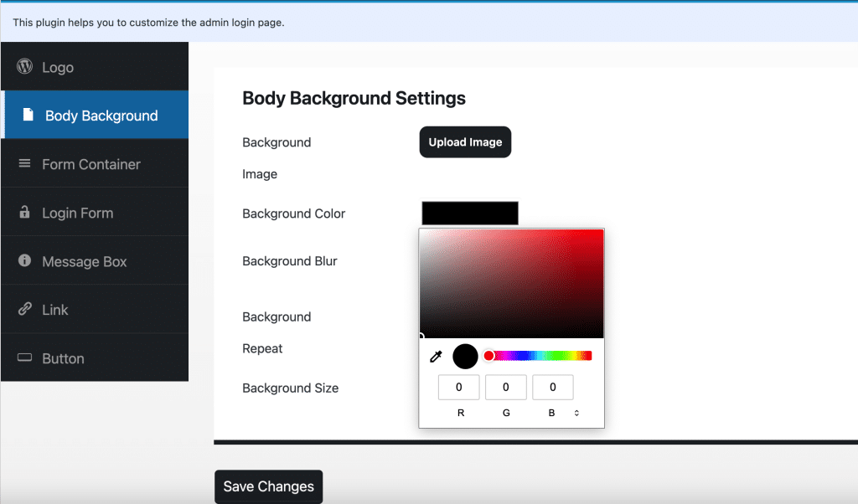The width and height of the screenshot is (858, 504).
Task: Activate the eyedropper color picker tool
Action: pos(436,357)
